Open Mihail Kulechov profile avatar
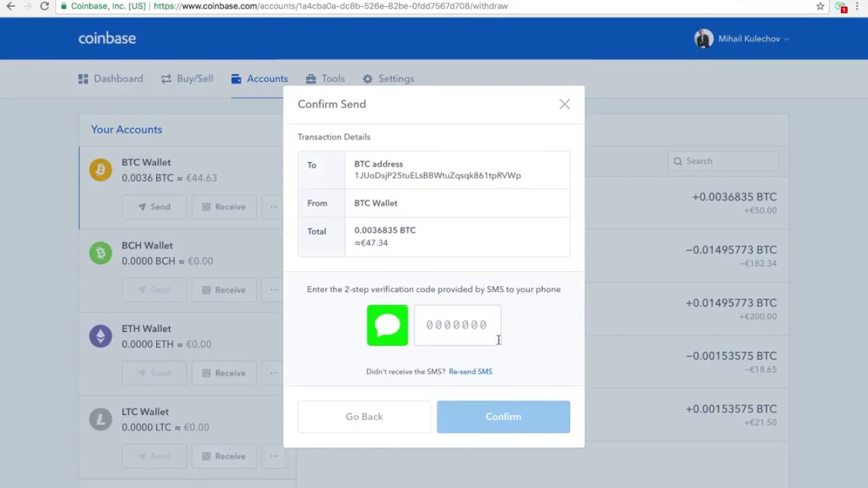This screenshot has width=868, height=488. click(704, 39)
